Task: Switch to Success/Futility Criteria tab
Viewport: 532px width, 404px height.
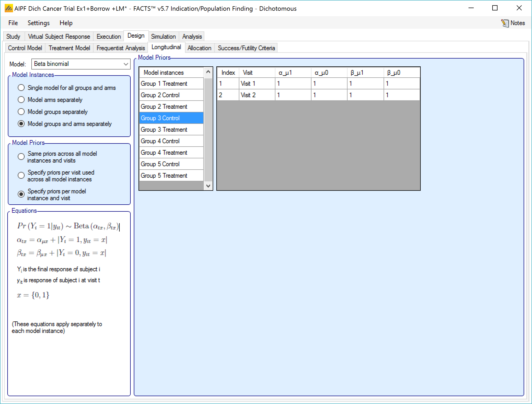Action: [246, 48]
